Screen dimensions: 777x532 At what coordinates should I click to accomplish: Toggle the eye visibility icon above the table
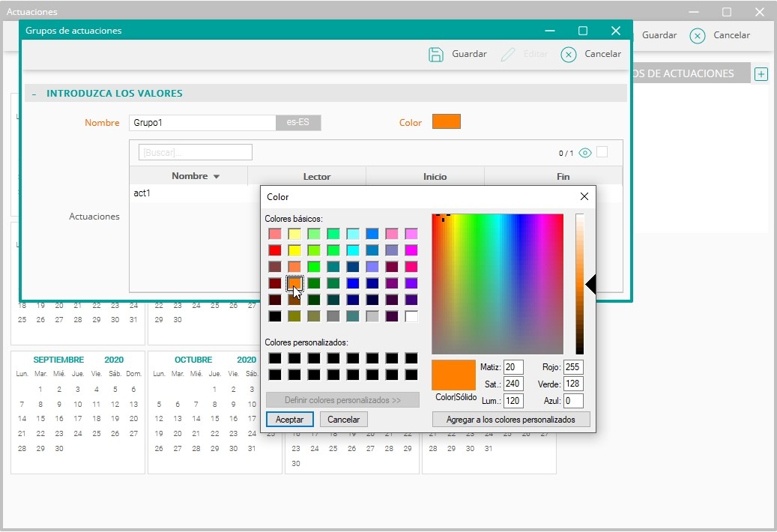584,153
